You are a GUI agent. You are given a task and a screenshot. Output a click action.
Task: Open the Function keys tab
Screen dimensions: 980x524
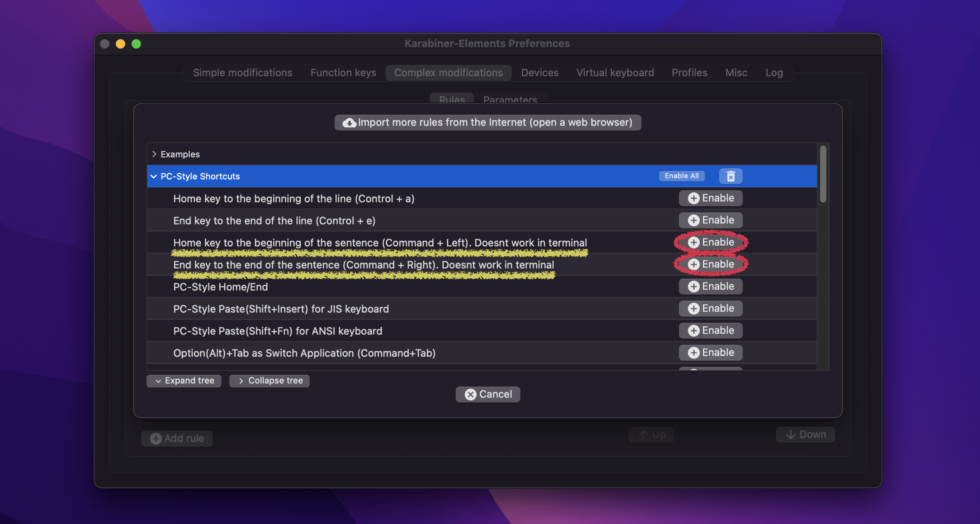343,73
